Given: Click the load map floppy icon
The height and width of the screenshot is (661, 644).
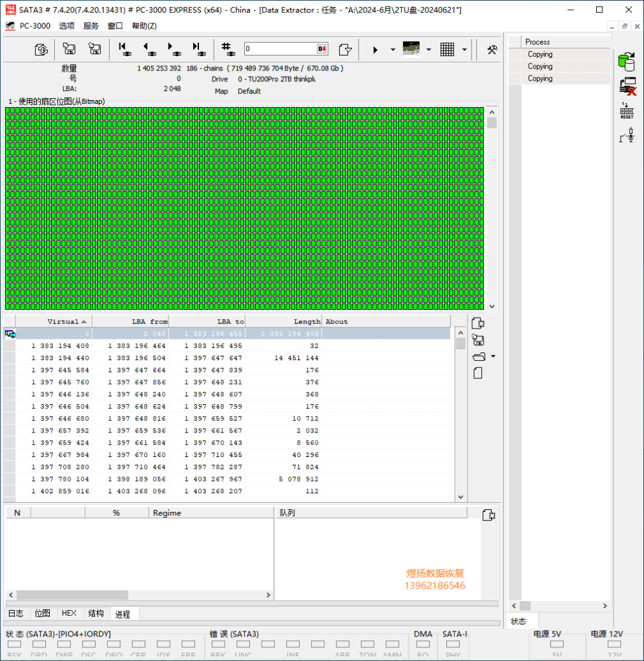Looking at the screenshot, I should [x=69, y=49].
